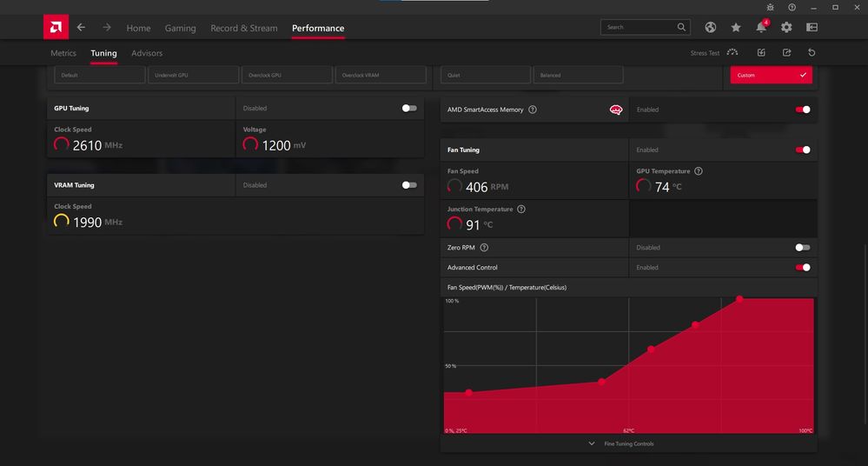Select the Quiet fan preset

coord(486,75)
